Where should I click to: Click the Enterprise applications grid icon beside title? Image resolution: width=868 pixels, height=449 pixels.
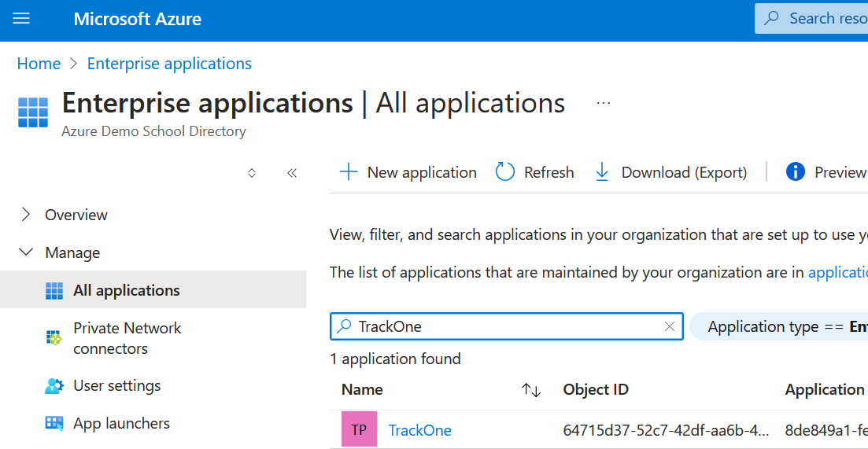coord(33,112)
